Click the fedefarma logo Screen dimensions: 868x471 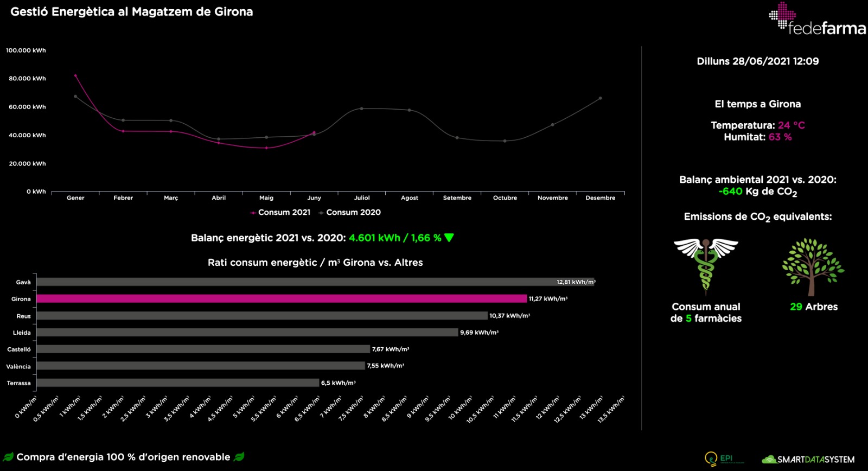point(816,20)
